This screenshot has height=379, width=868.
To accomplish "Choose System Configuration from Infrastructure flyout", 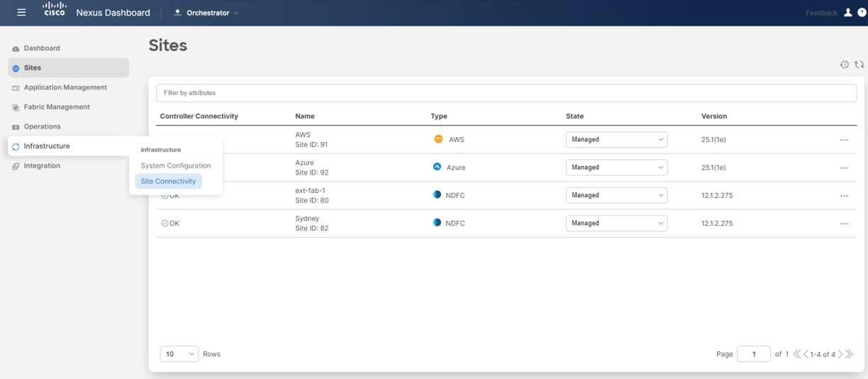I will pos(176,165).
